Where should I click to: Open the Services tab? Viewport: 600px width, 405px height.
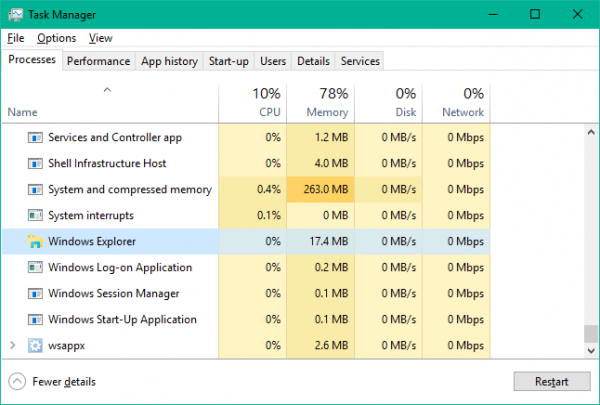pyautogui.click(x=360, y=61)
